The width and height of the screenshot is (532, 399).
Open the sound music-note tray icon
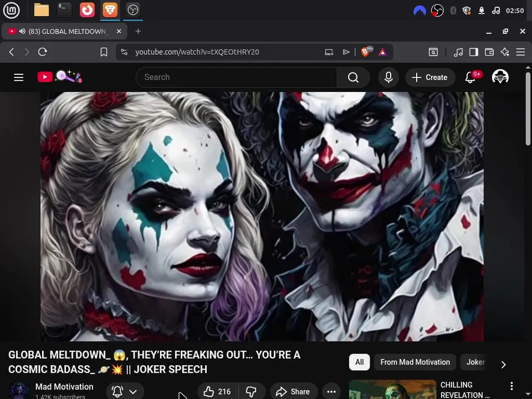pos(495,11)
